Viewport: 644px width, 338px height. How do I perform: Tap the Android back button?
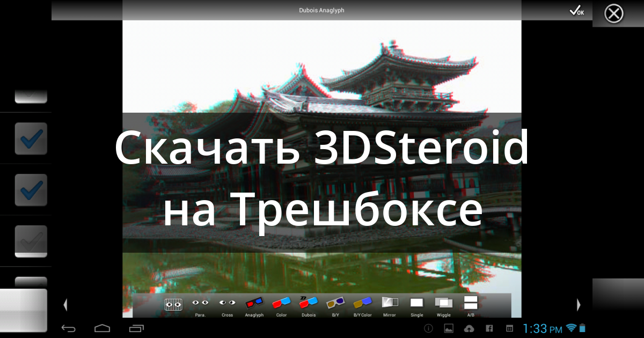pos(68,328)
